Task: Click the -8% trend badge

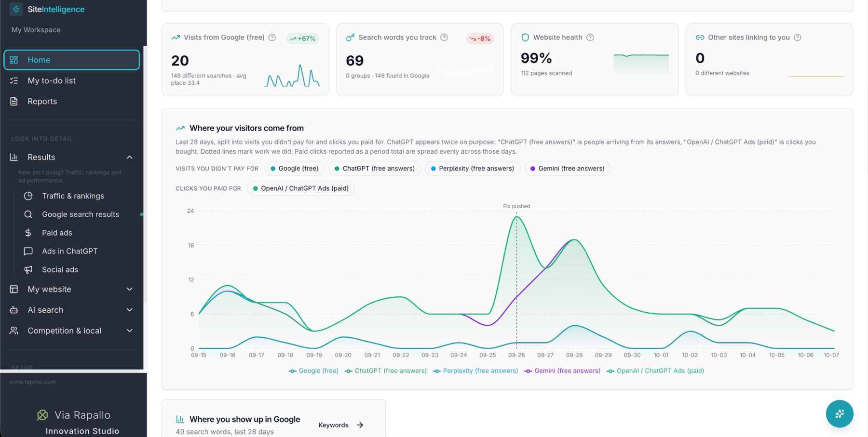Action: click(480, 39)
